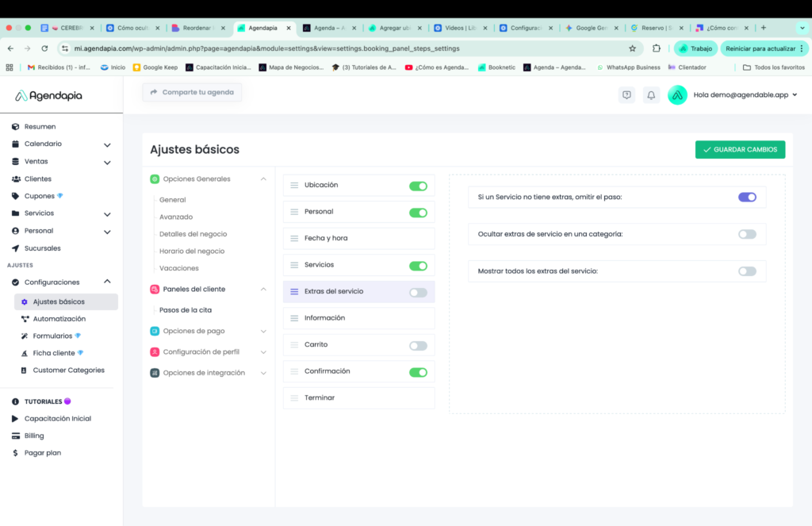Collapse the Configuraciones sidebar group
The height and width of the screenshot is (526, 812).
click(107, 282)
